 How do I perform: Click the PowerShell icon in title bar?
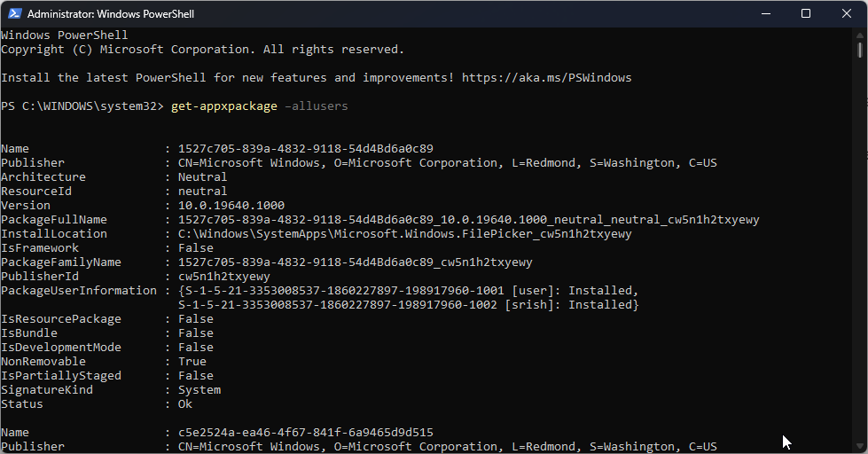pos(15,14)
